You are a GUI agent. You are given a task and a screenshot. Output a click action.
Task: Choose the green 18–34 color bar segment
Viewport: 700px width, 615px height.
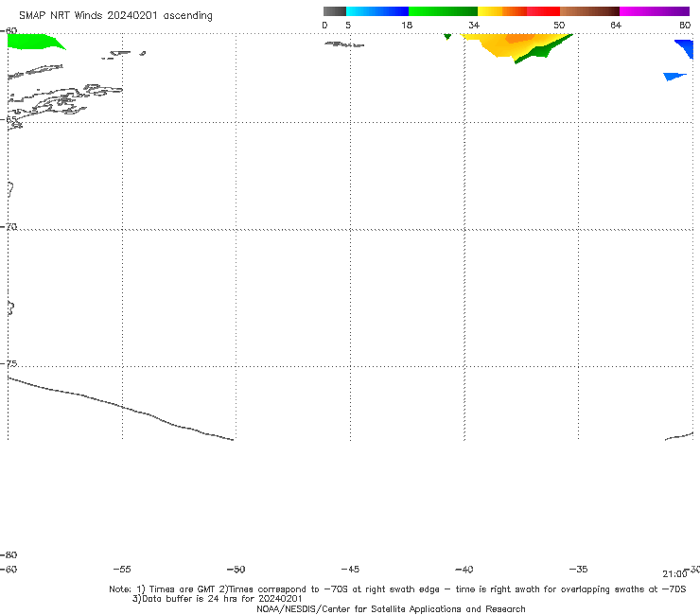tap(443, 11)
